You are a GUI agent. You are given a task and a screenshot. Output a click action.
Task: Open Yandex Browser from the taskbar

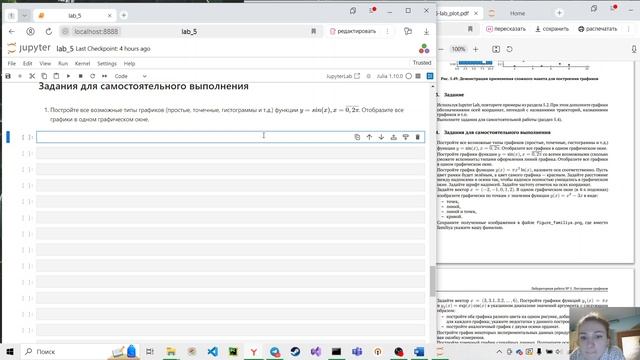(253, 351)
